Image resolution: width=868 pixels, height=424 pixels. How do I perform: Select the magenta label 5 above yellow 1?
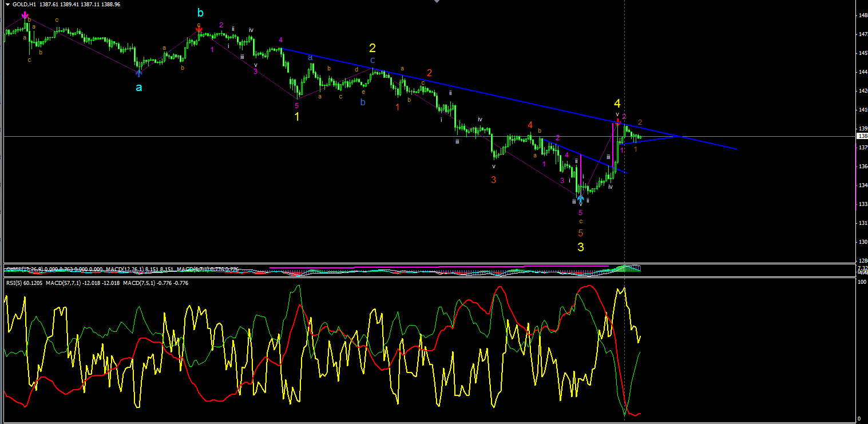297,105
